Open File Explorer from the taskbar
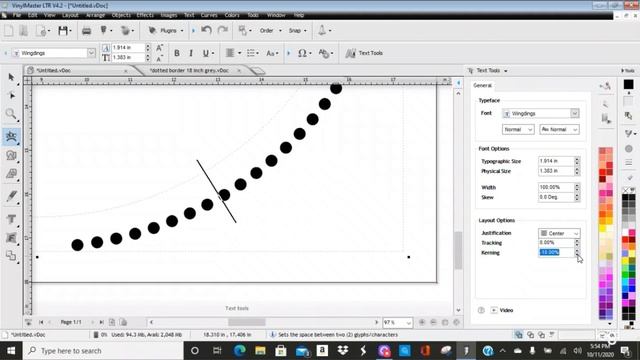This screenshot has height=360, width=640. point(260,351)
